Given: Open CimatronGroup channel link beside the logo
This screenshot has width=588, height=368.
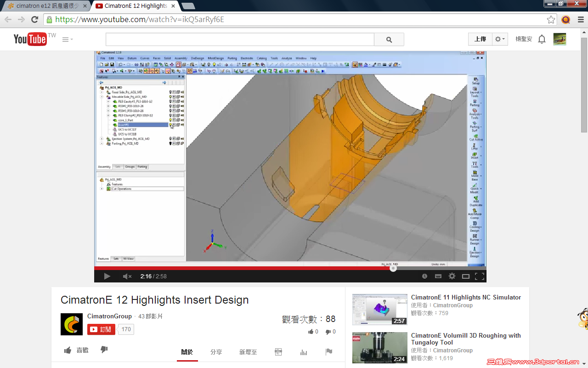Looking at the screenshot, I should pos(109,316).
